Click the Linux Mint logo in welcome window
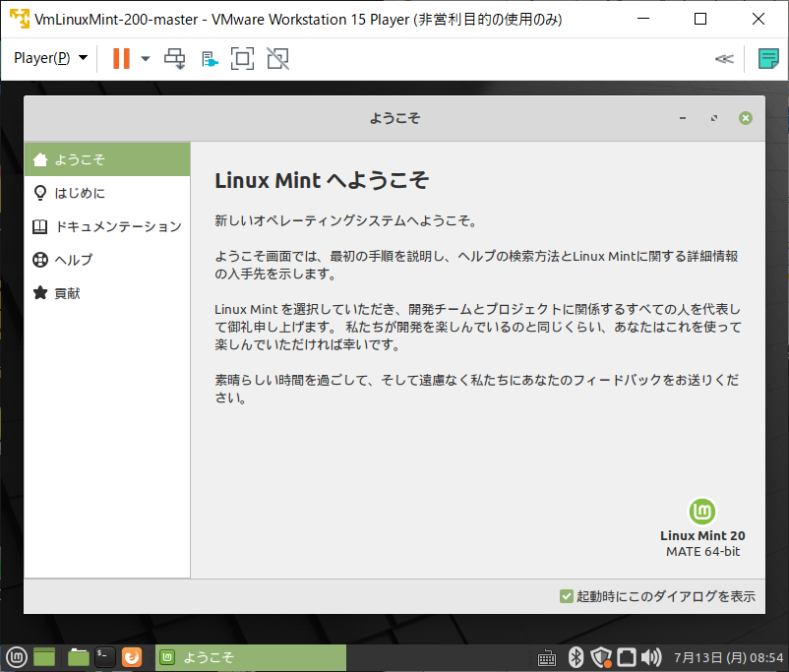 (702, 512)
